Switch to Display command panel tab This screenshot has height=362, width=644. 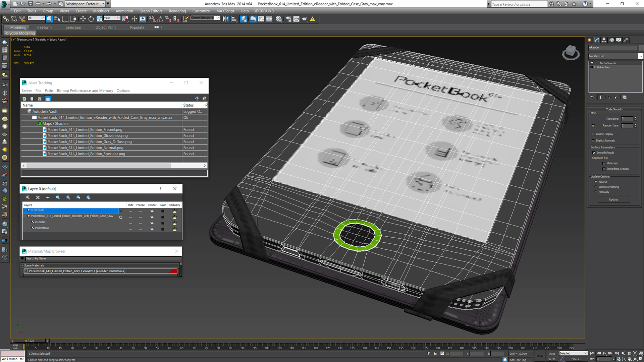coord(619,40)
